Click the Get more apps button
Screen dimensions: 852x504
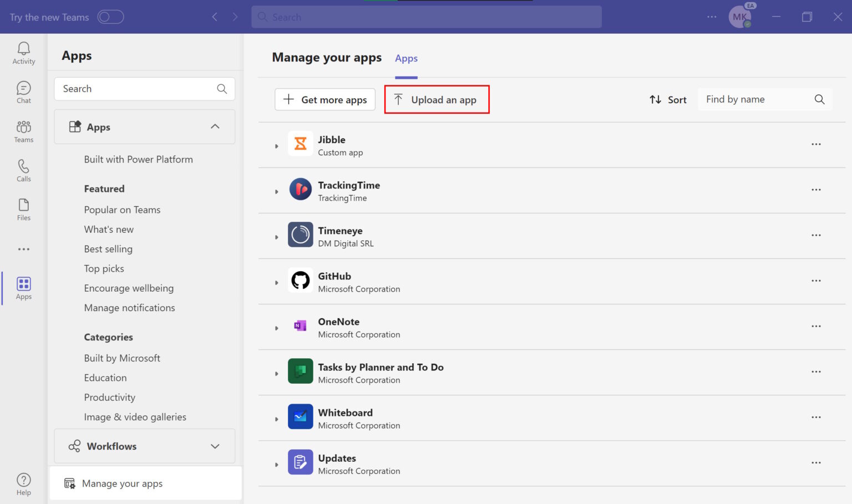[324, 99]
